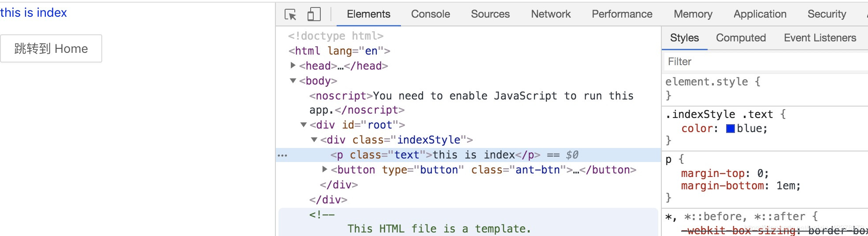Expand the head element node
Viewport: 868px width, 236px height.
(x=293, y=65)
